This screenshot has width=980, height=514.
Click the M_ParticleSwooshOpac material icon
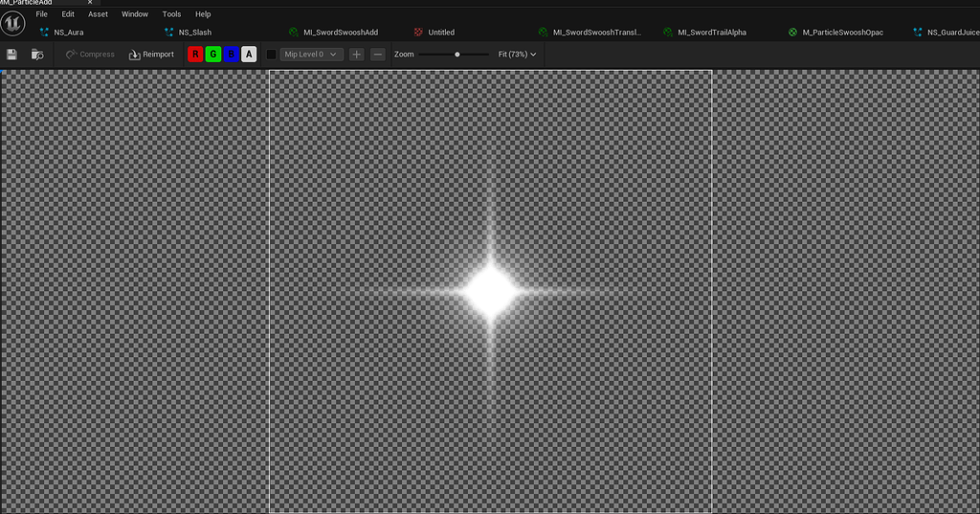(793, 32)
